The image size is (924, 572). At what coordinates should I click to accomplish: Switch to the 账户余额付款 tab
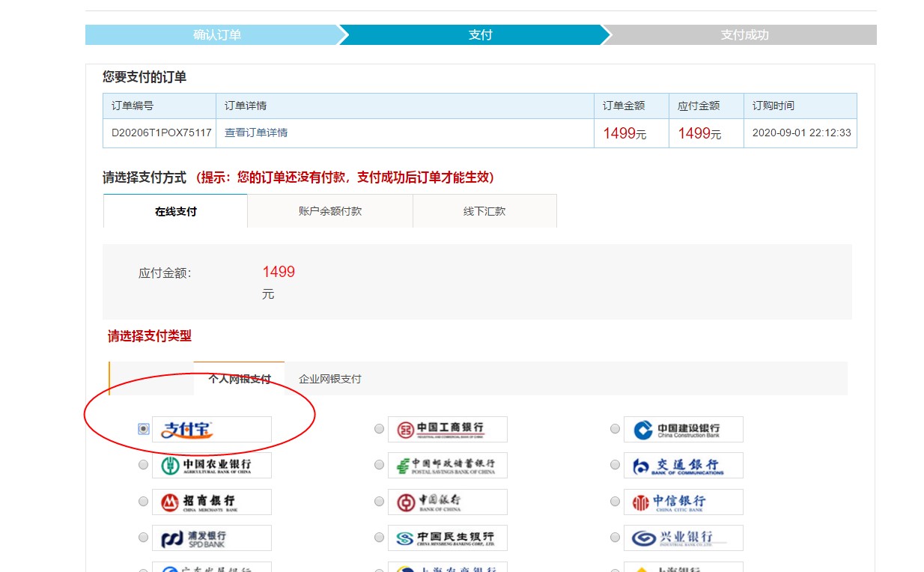329,211
